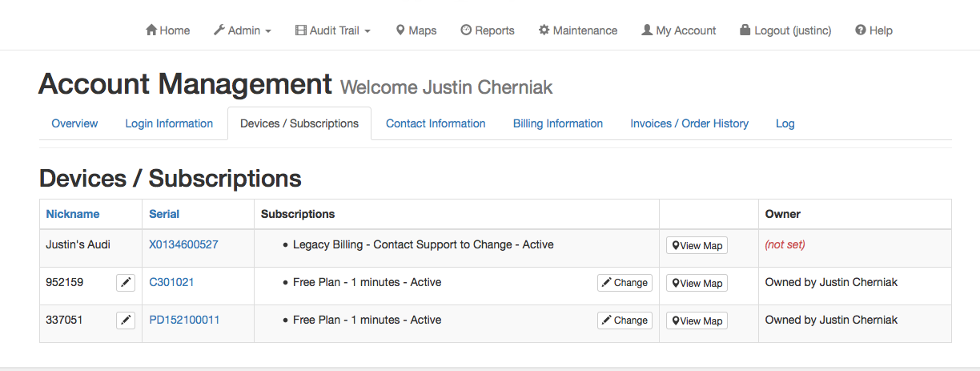This screenshot has width=980, height=371.
Task: Sort devices by the Serial column header
Action: 164,214
